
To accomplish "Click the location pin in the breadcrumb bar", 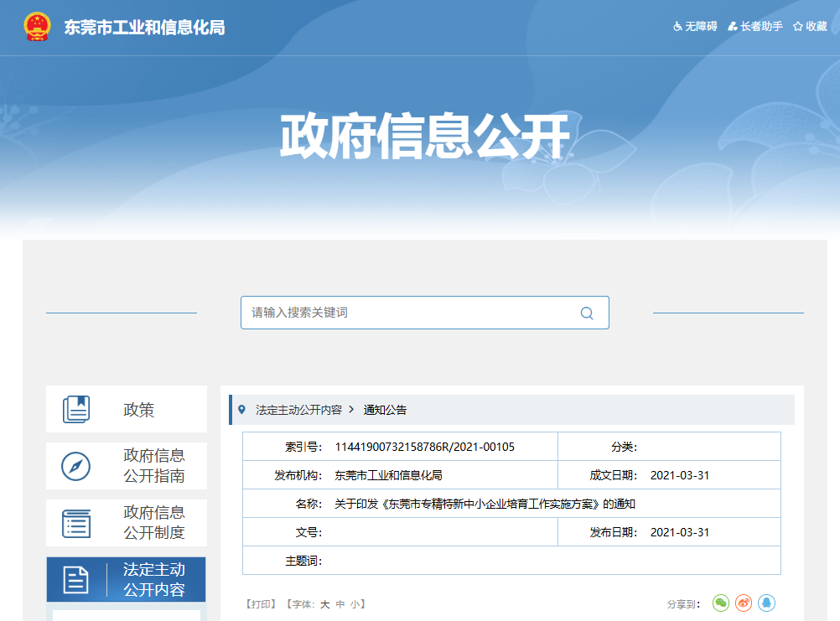I will coord(242,408).
